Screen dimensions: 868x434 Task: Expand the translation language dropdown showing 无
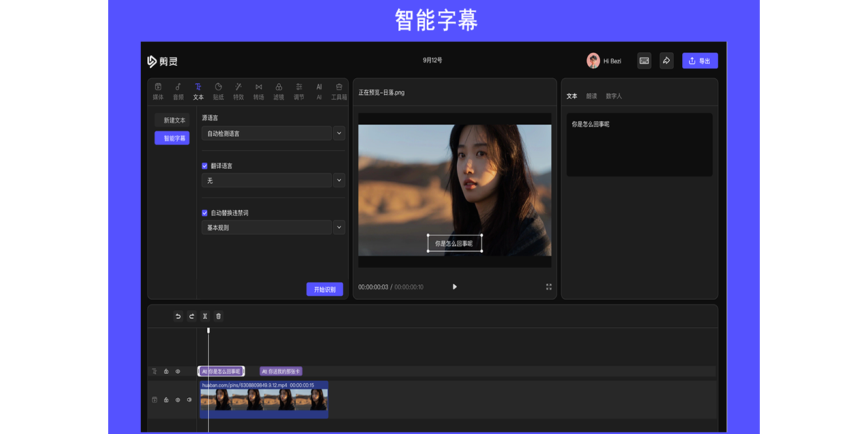[x=339, y=180]
